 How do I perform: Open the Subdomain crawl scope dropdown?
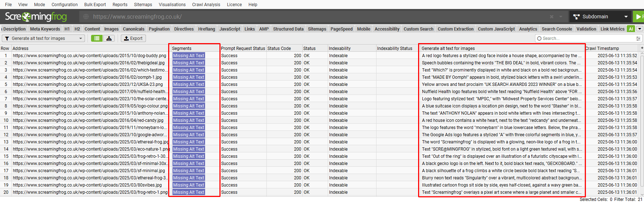(601, 17)
